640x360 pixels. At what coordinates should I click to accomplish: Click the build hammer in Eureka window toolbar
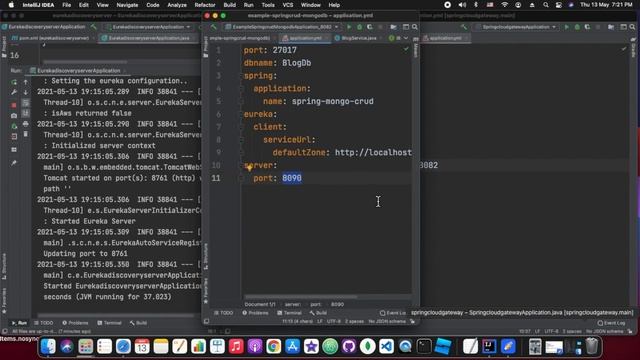94,27
